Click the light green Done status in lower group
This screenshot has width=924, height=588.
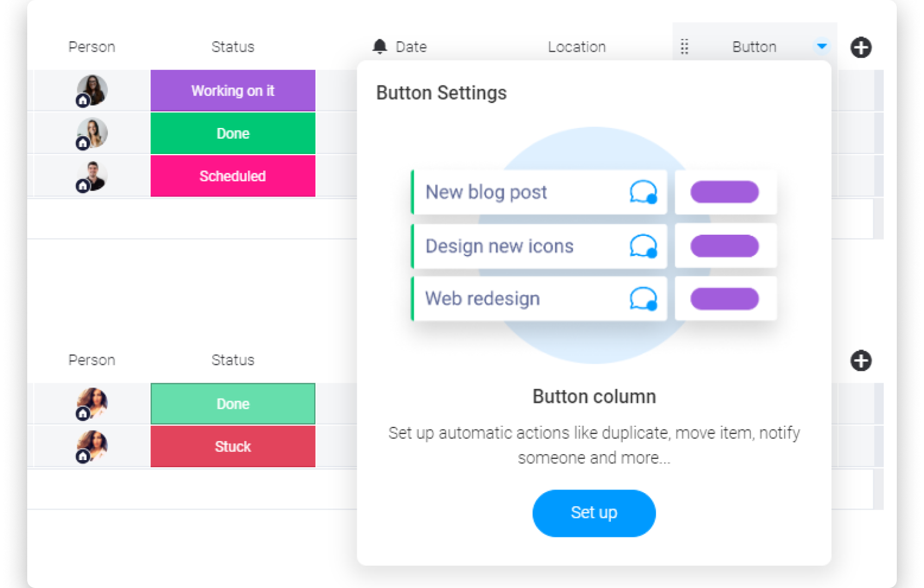point(233,404)
